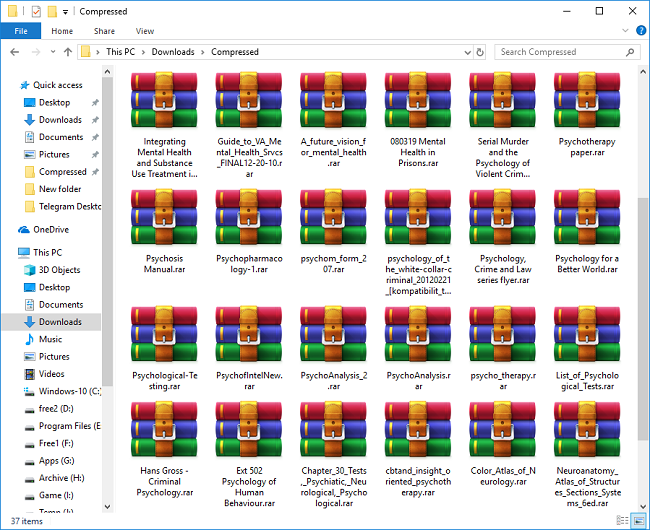Image resolution: width=650 pixels, height=530 pixels.
Task: Open the Home ribbon tab
Action: [x=62, y=31]
